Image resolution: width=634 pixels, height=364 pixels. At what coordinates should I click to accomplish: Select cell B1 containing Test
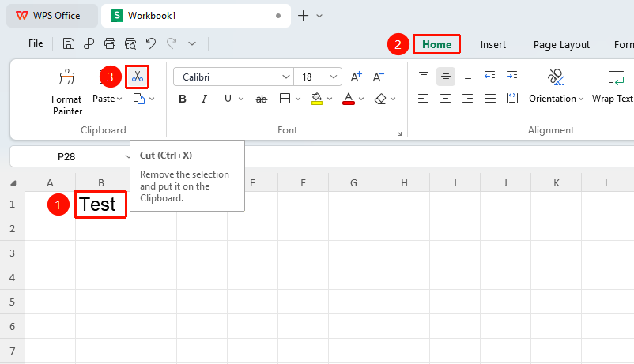click(100, 205)
